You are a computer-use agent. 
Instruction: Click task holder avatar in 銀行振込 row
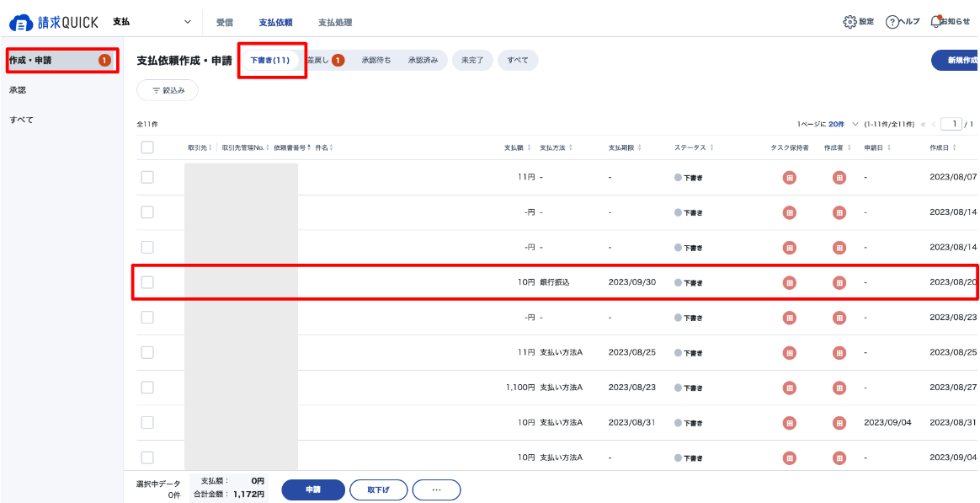tap(790, 283)
